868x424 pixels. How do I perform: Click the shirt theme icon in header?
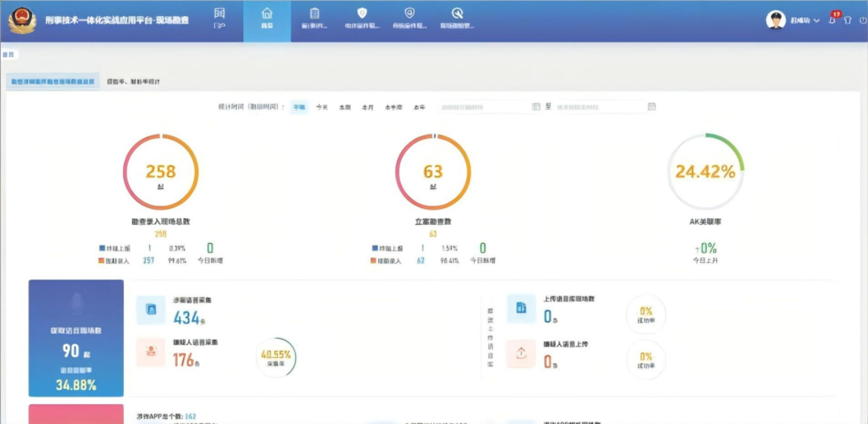847,21
